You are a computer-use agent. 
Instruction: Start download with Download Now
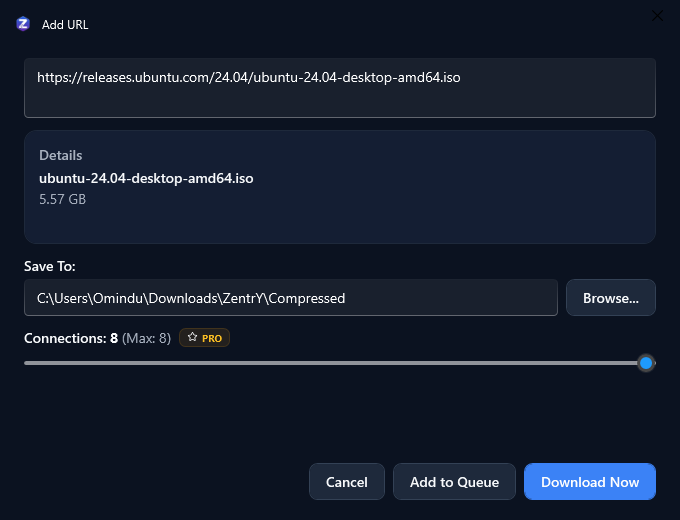(590, 482)
